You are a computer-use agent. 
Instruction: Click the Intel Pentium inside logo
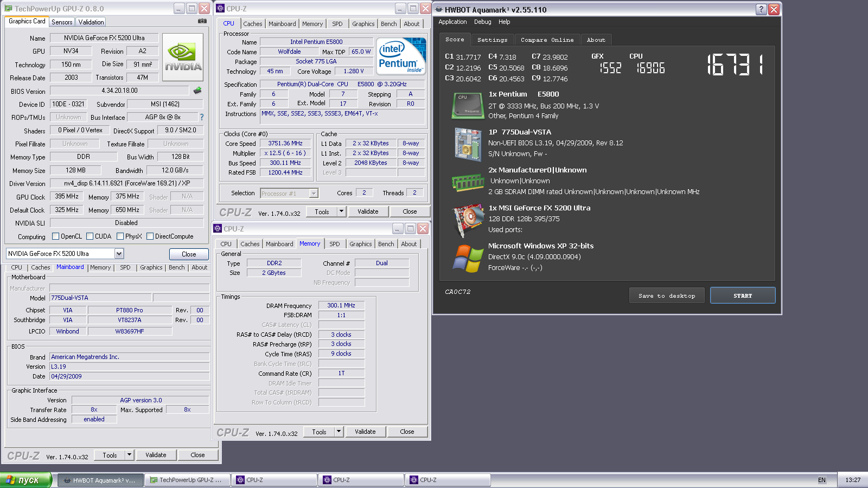401,56
